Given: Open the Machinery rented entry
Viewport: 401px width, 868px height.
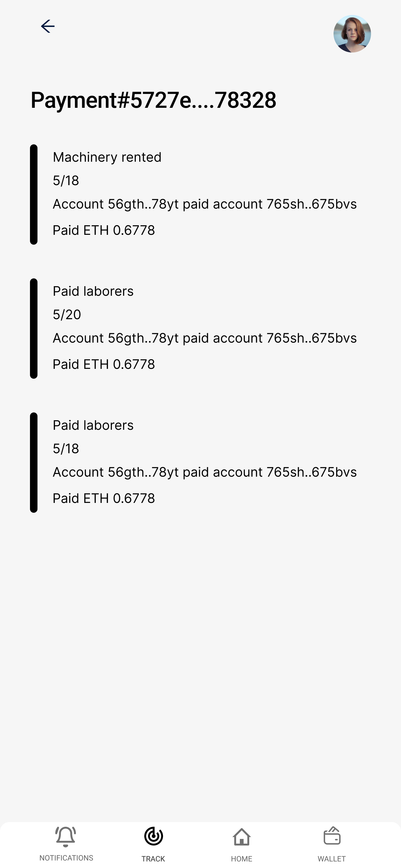Looking at the screenshot, I should [107, 157].
